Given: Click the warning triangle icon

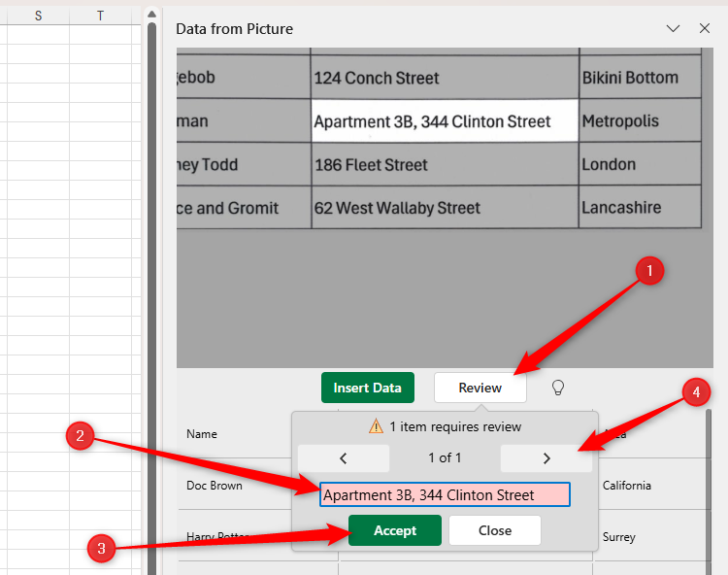Looking at the screenshot, I should point(376,426).
